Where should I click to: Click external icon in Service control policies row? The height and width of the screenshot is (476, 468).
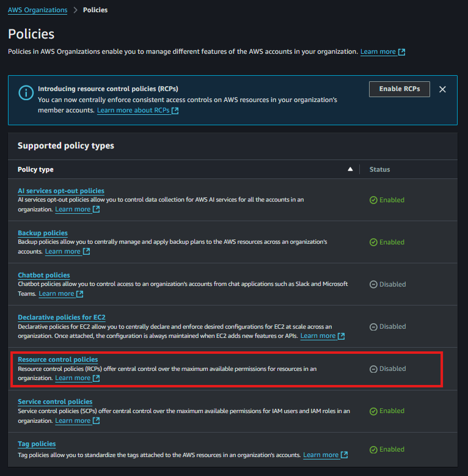tap(96, 421)
